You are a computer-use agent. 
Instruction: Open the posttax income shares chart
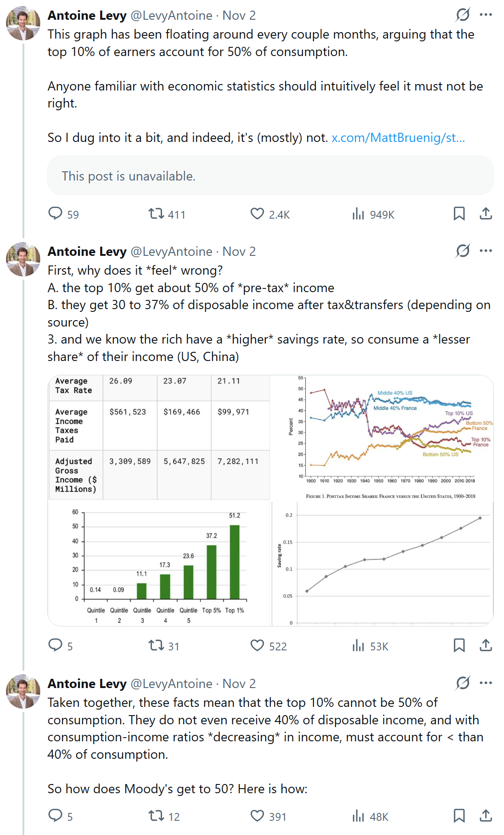383,437
